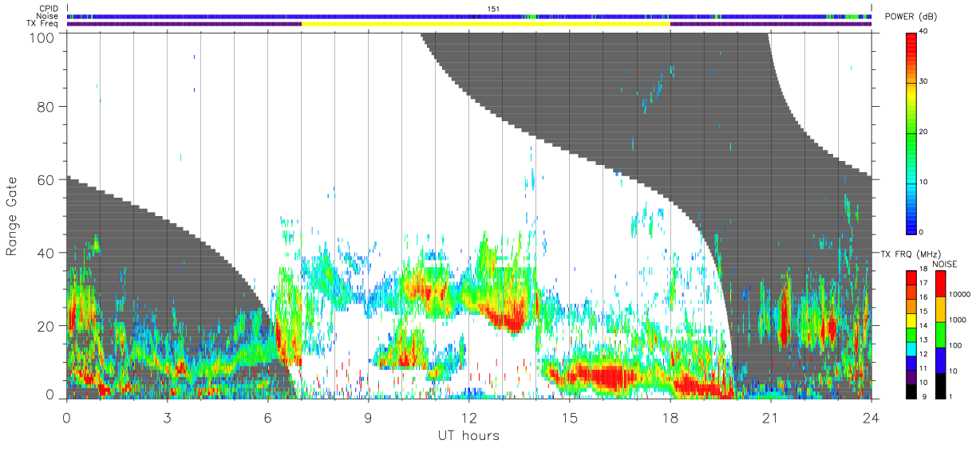Click the 3 tick on UT hours axis
This screenshot has width=980, height=452.
coord(167,416)
